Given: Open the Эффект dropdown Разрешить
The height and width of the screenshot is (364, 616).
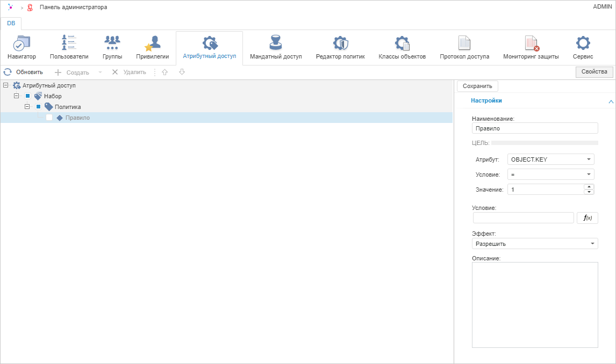Looking at the screenshot, I should pos(534,244).
